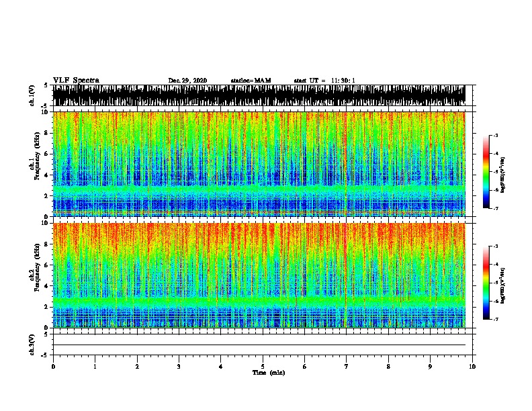
Task: Click inside the ch.2 spectrogram panel
Action: tap(259, 275)
